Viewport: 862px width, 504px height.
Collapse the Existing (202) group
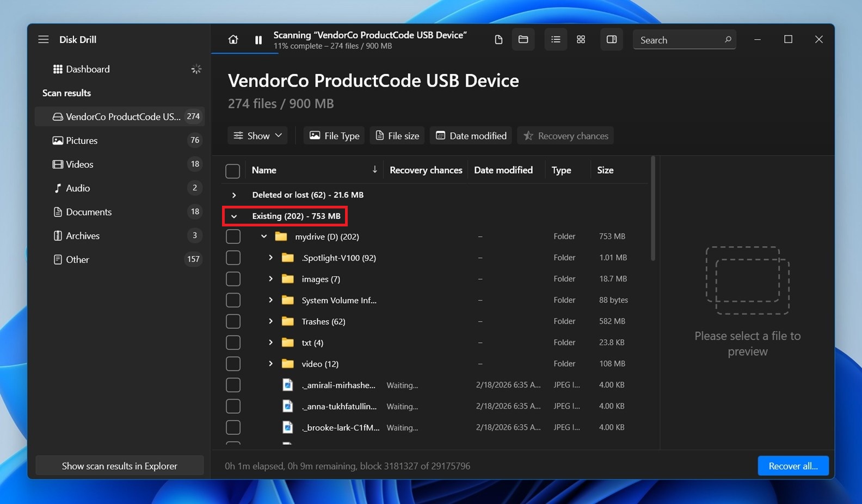pos(234,216)
